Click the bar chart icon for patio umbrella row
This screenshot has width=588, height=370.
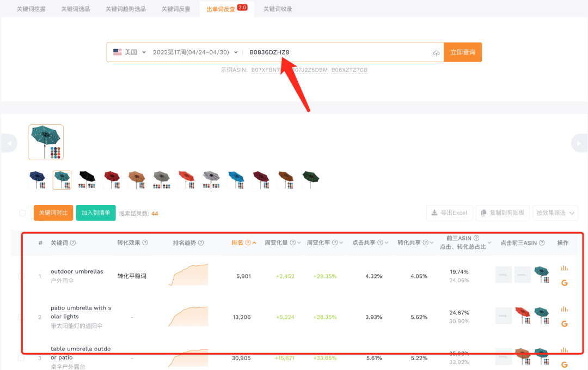click(564, 309)
